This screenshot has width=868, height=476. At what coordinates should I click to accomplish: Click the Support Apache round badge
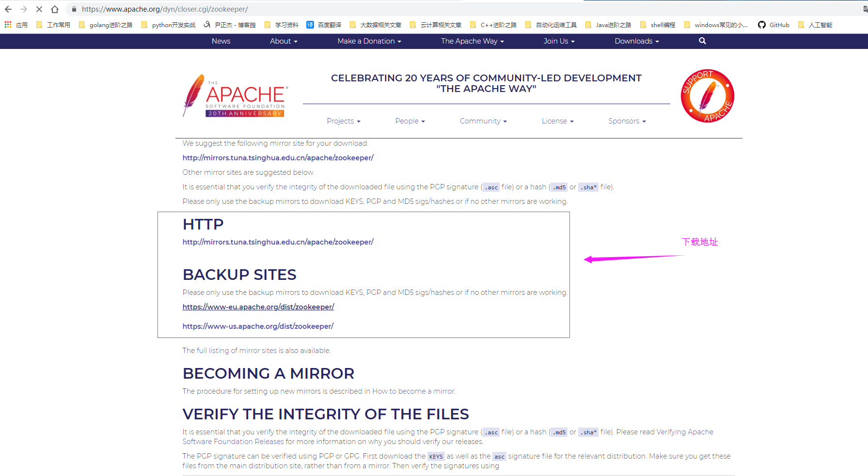coord(707,96)
